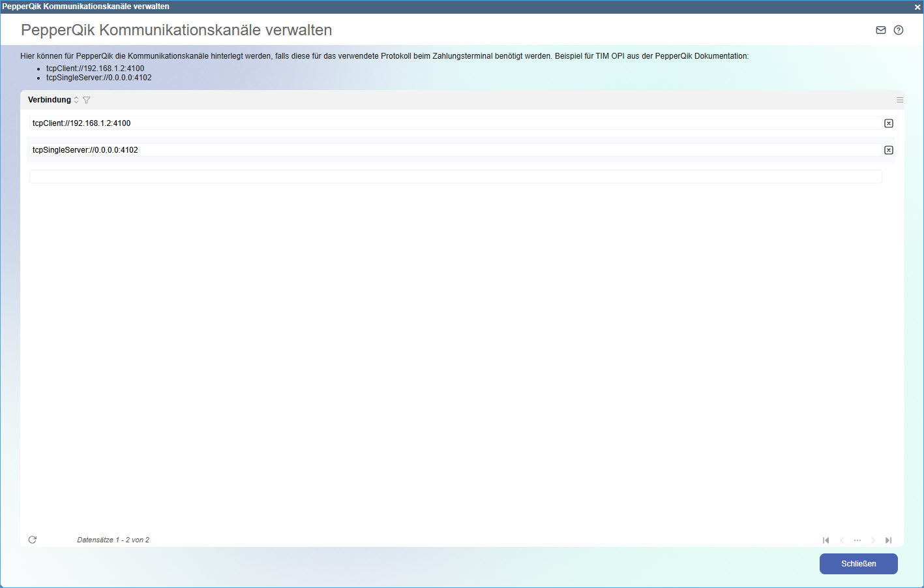Click the pagination ellipsis
The image size is (924, 588).
point(857,540)
